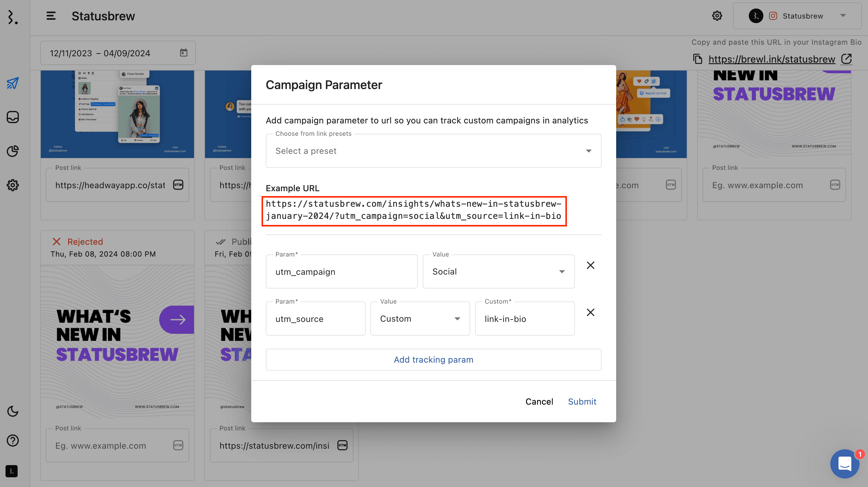Click the top-right post's Eg. www.example.com field
868x487 pixels.
click(x=774, y=185)
